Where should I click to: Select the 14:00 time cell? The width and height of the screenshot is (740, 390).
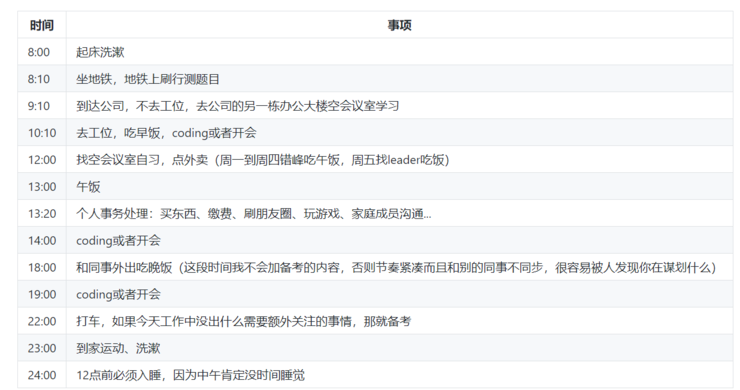click(42, 240)
